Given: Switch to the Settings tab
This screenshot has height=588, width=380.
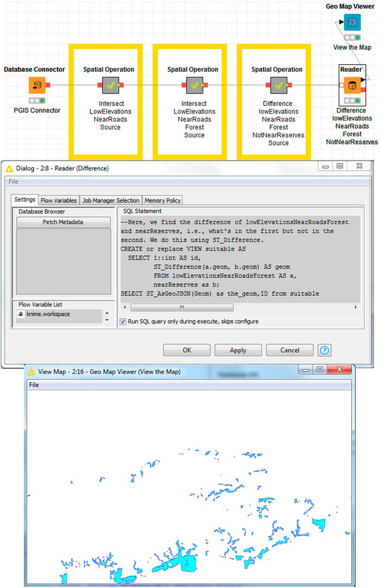Looking at the screenshot, I should (25, 199).
